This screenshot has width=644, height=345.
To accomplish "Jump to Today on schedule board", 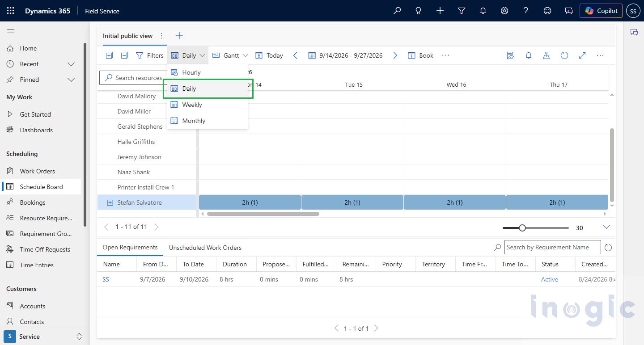I will point(269,55).
